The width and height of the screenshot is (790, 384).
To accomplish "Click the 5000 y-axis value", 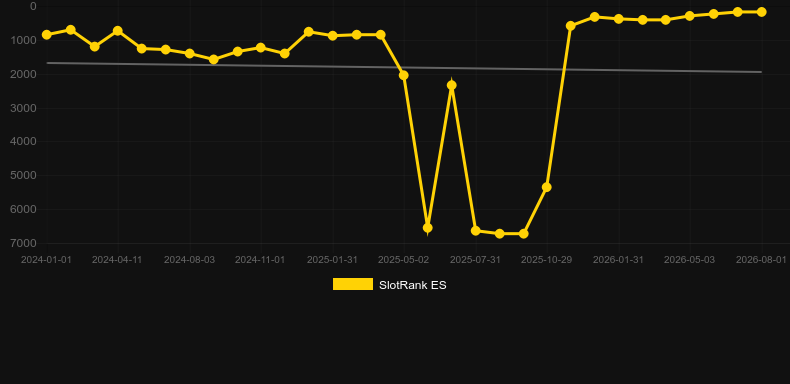I will click(23, 175).
